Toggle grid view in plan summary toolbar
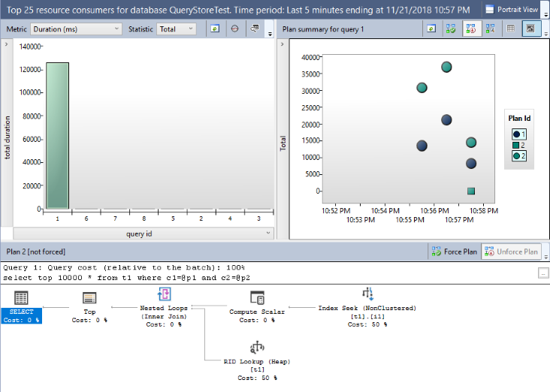 [x=511, y=29]
